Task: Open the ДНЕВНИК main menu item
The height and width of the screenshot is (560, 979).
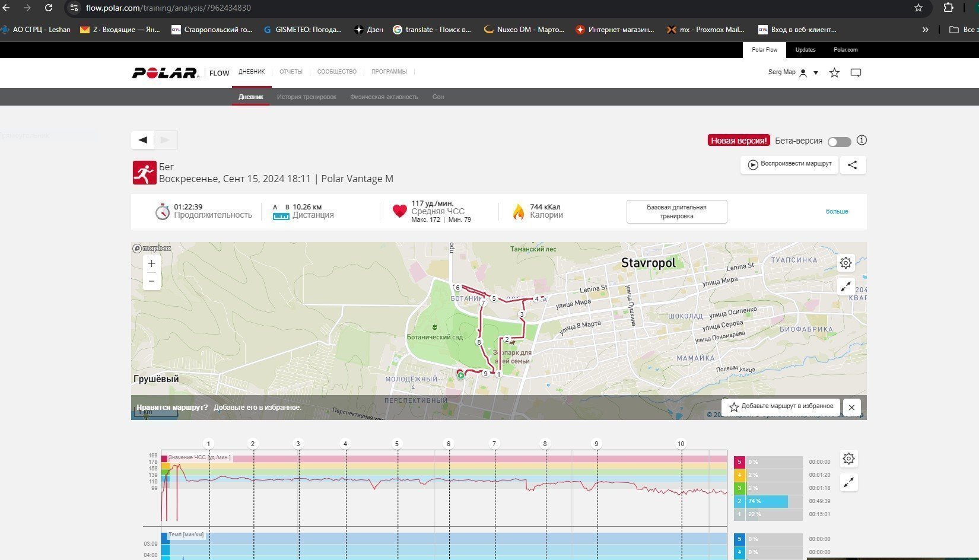Action: click(252, 72)
